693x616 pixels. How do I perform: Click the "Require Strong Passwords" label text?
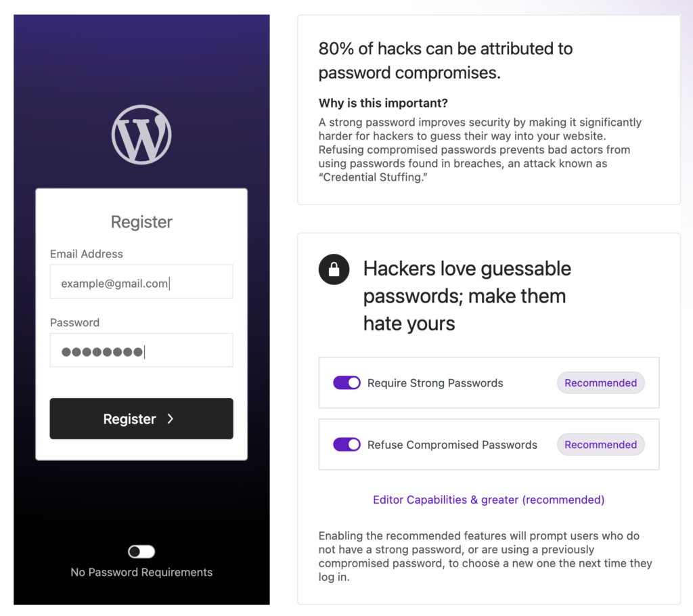pyautogui.click(x=435, y=383)
